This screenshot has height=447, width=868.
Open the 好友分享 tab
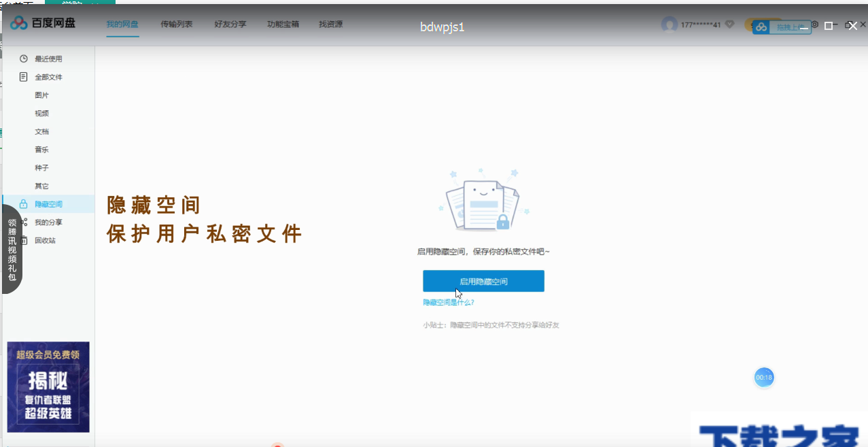(x=230, y=24)
